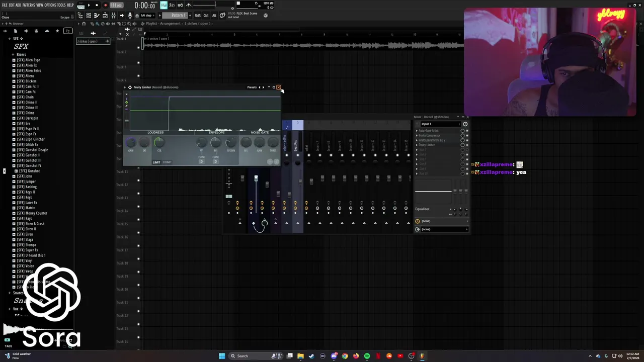Open Spotify from taskbar
The width and height of the screenshot is (644, 362).
[367, 356]
